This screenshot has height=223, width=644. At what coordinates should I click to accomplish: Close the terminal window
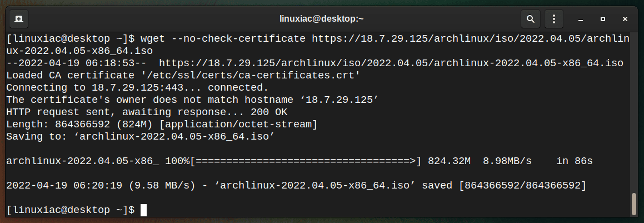click(625, 19)
